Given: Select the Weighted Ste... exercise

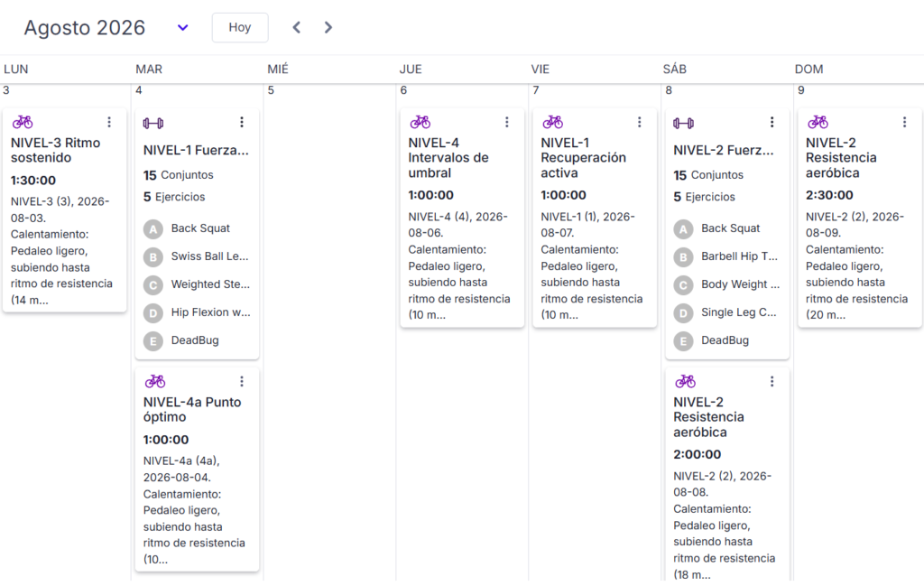Looking at the screenshot, I should [x=210, y=284].
